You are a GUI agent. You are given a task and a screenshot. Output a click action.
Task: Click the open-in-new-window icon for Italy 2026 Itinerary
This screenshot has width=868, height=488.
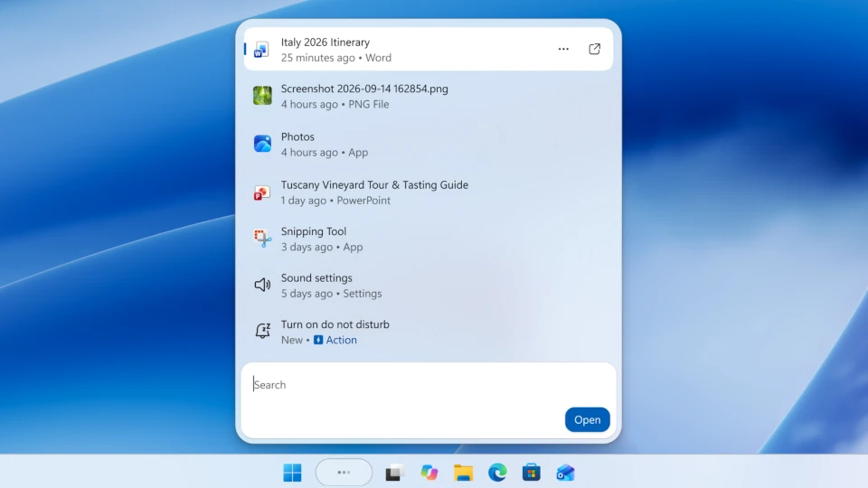595,49
